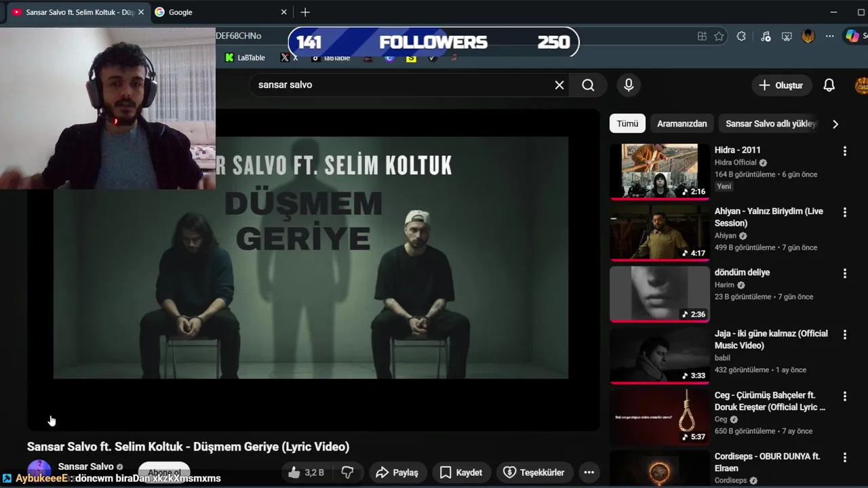
Task: Subscribe with the Abone ol button
Action: click(164, 472)
